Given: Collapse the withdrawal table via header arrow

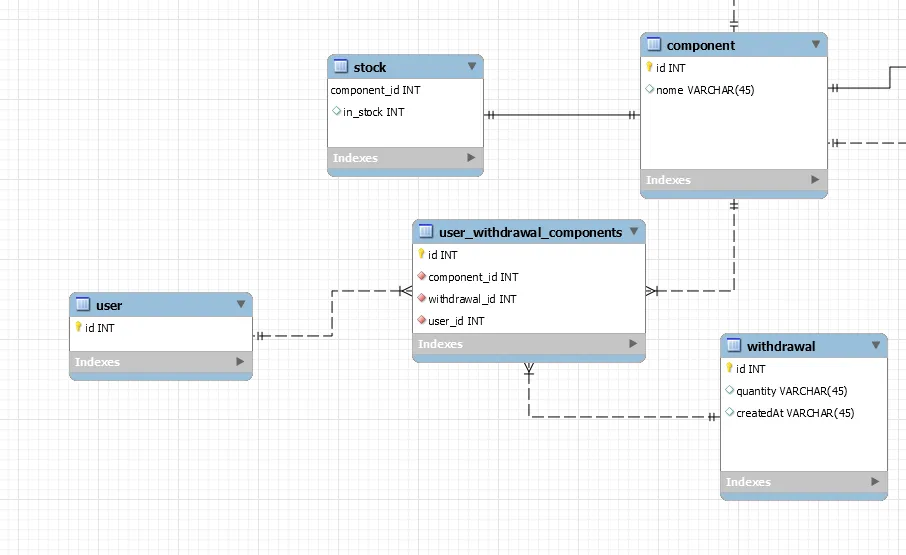Looking at the screenshot, I should click(x=876, y=345).
